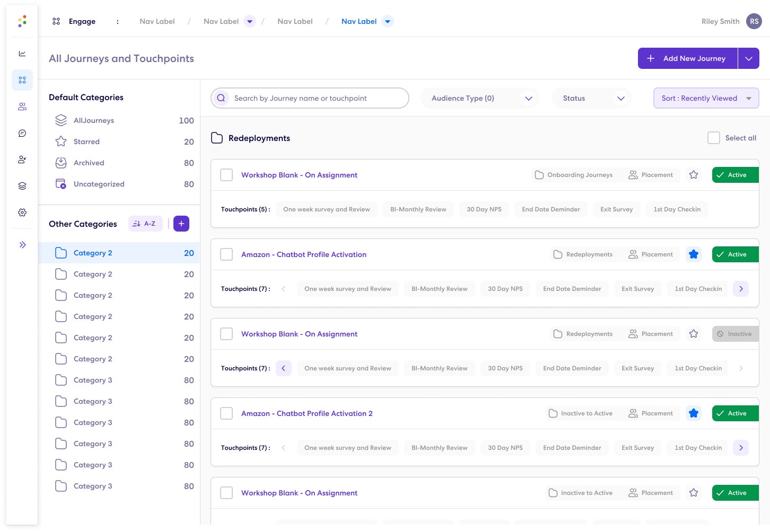Tick checkbox for Amazon - Chatbot Profile Activation

click(x=226, y=254)
